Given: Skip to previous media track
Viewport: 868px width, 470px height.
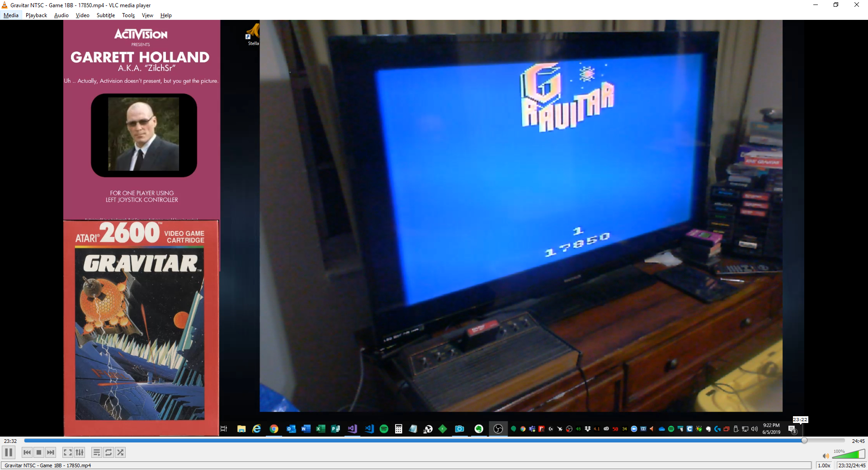Looking at the screenshot, I should (27, 452).
